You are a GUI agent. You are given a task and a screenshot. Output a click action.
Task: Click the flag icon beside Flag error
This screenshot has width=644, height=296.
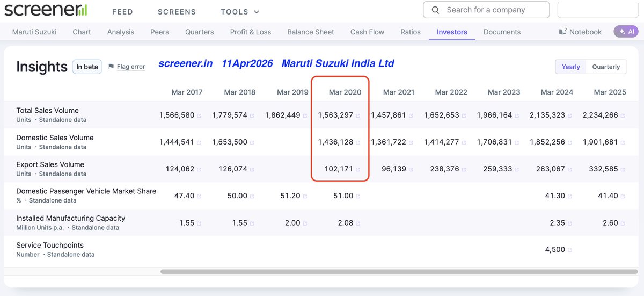pyautogui.click(x=111, y=67)
